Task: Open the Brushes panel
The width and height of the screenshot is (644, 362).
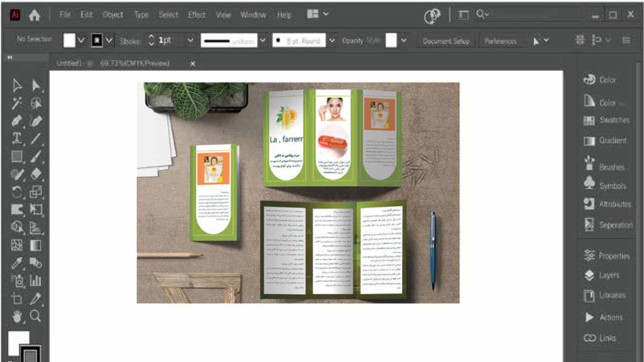Action: click(x=604, y=163)
